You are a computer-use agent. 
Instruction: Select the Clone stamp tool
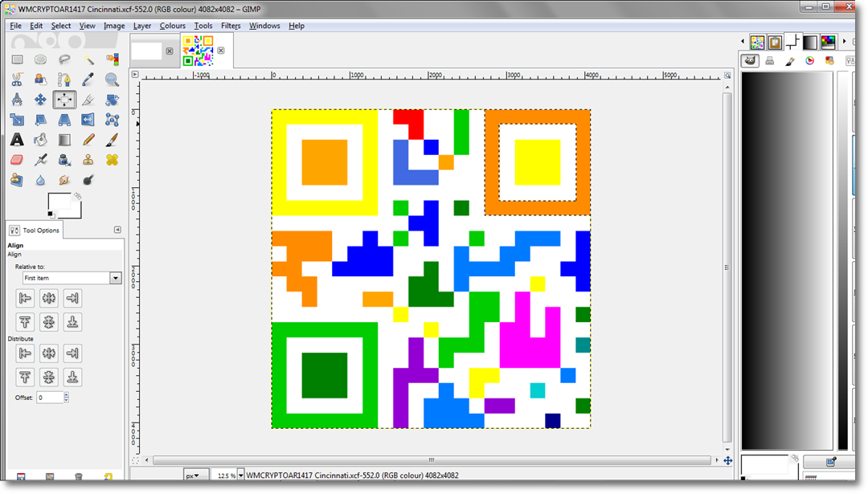88,160
